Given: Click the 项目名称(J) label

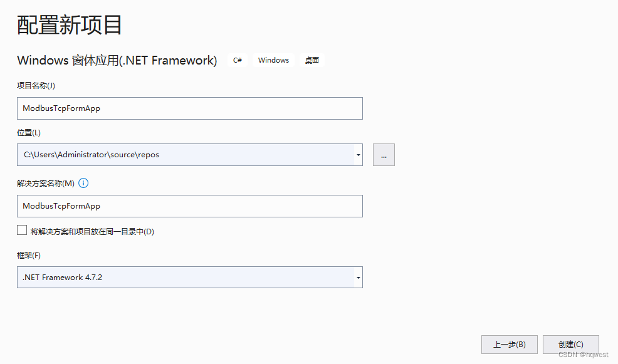Looking at the screenshot, I should [36, 85].
